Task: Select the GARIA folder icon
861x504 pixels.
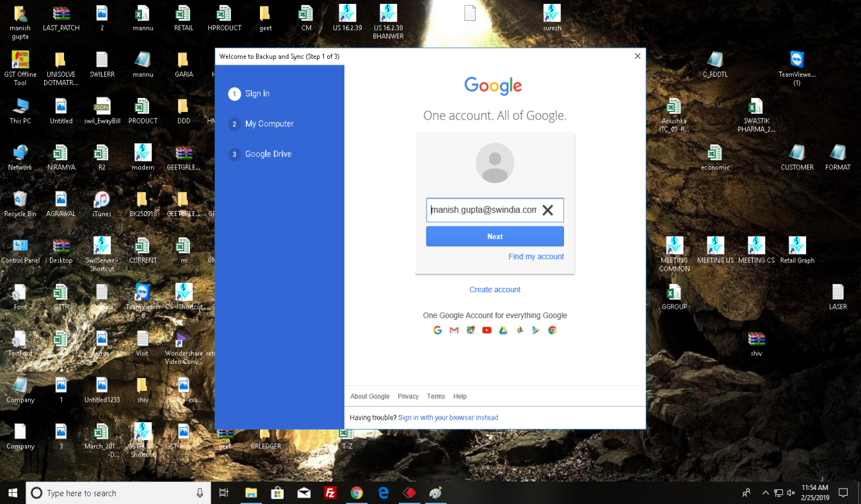Action: pyautogui.click(x=184, y=65)
